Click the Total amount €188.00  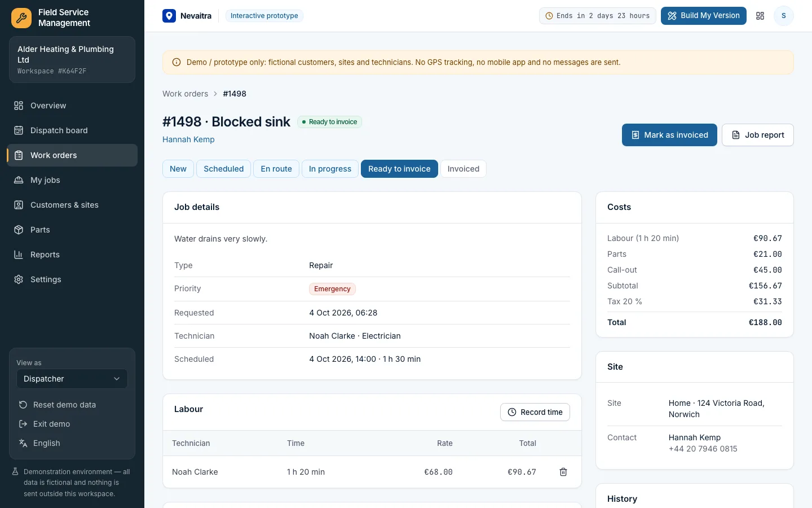click(765, 322)
